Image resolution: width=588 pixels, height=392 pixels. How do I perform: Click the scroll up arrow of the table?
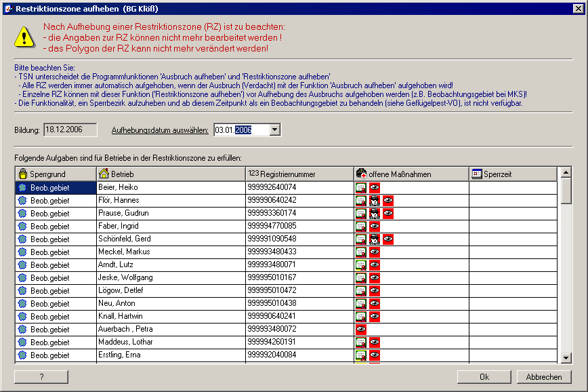[566, 172]
